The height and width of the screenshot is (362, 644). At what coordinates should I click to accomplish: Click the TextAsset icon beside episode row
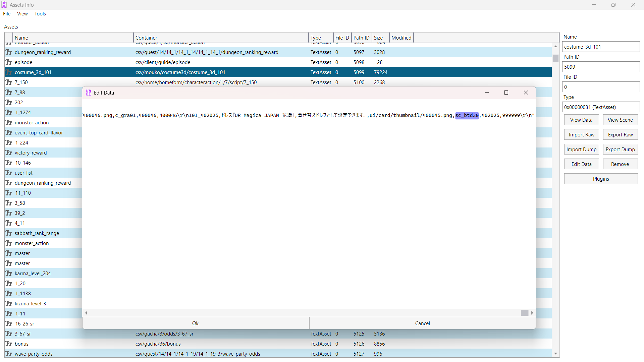click(x=9, y=62)
